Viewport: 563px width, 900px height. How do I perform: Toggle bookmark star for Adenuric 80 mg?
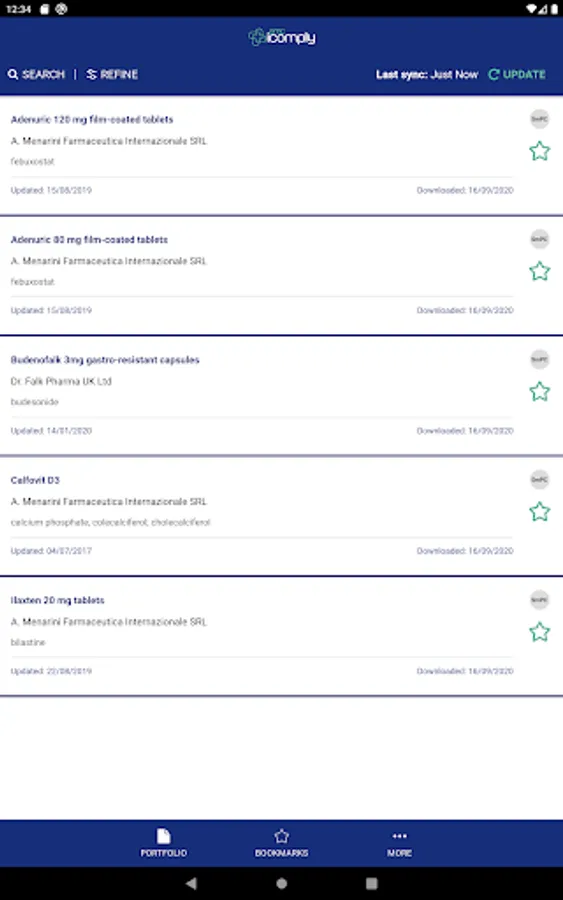[539, 271]
